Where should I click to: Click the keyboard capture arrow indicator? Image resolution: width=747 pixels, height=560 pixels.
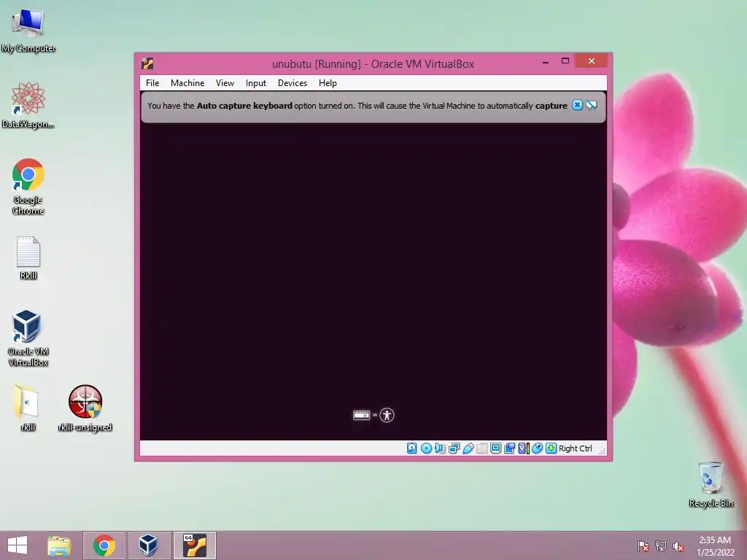[x=551, y=448]
